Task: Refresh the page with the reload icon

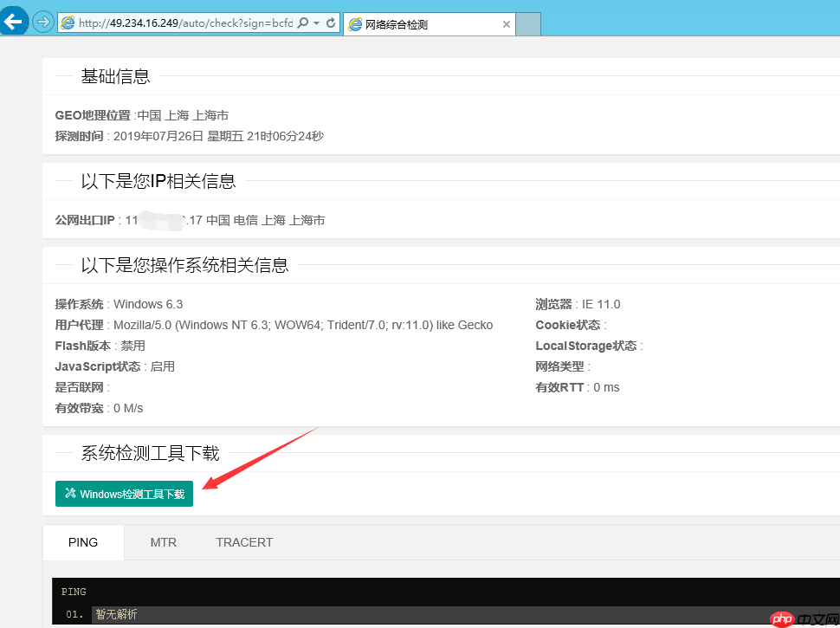Action: coord(330,23)
